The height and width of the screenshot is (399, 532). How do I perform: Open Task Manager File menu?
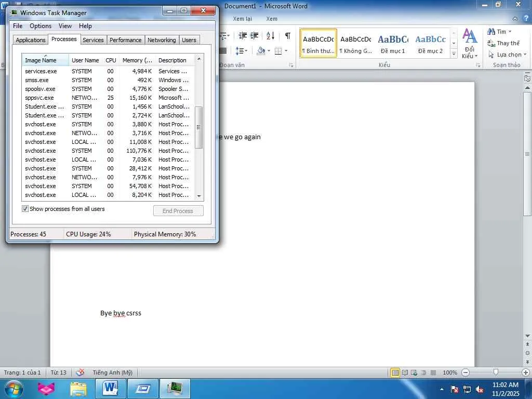18,26
